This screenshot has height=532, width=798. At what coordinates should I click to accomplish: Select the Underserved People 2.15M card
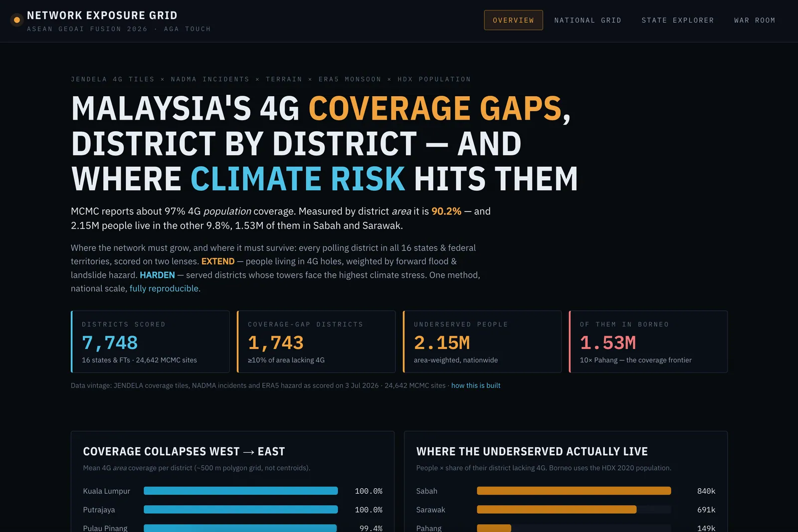(x=482, y=342)
